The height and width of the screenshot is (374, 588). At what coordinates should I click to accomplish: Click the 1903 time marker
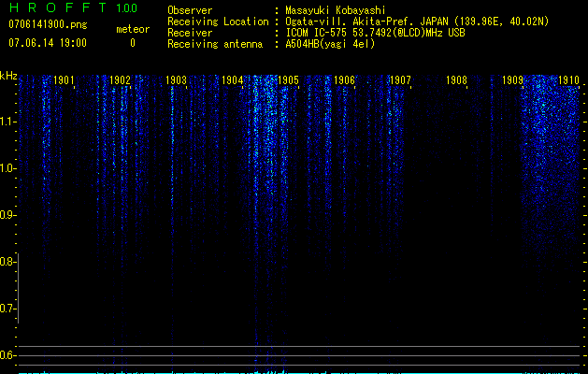(x=176, y=80)
